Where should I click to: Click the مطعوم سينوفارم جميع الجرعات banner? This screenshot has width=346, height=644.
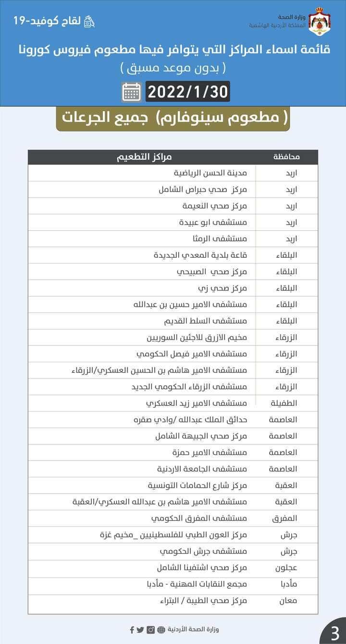click(173, 118)
